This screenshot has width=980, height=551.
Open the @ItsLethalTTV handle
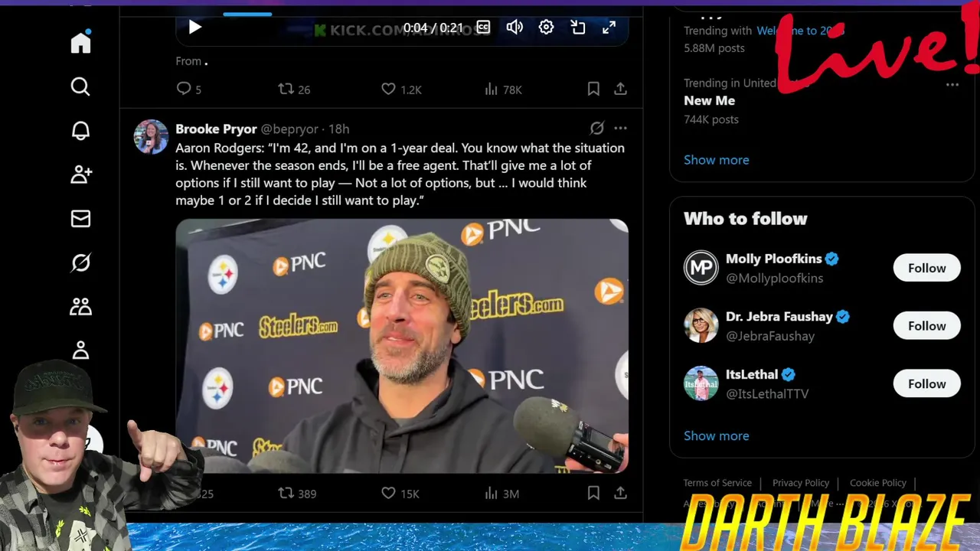(767, 393)
